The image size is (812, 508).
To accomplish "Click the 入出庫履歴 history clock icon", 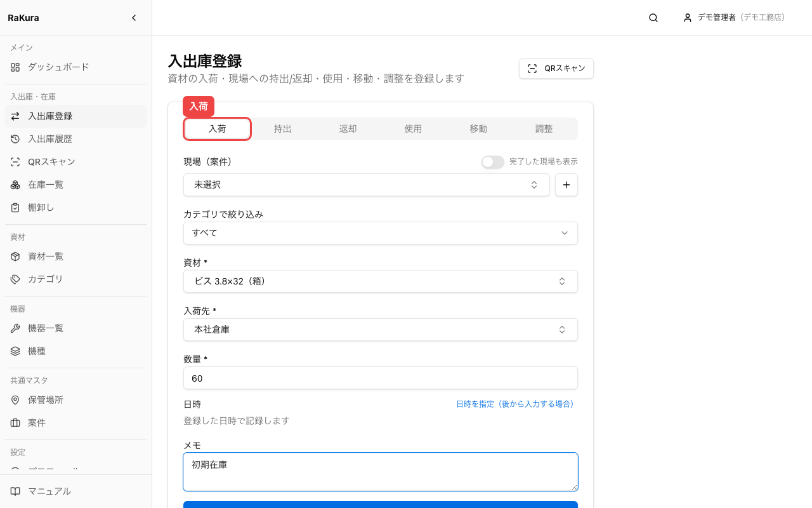I will click(15, 139).
